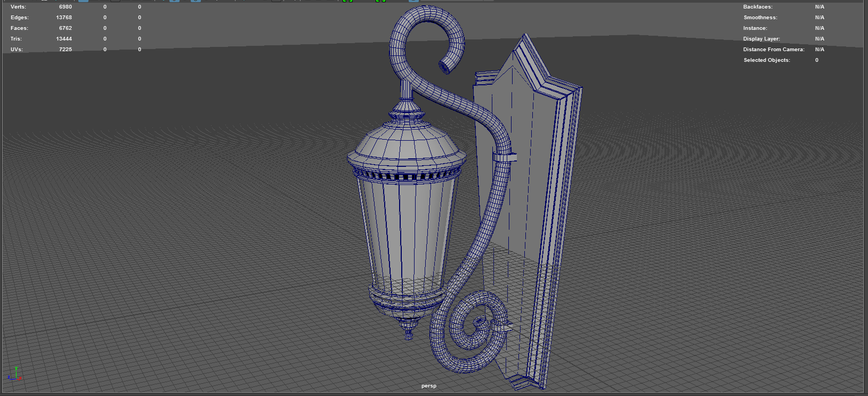Viewport: 868px width, 396px height.
Task: Click the UV count 7225
Action: point(66,50)
